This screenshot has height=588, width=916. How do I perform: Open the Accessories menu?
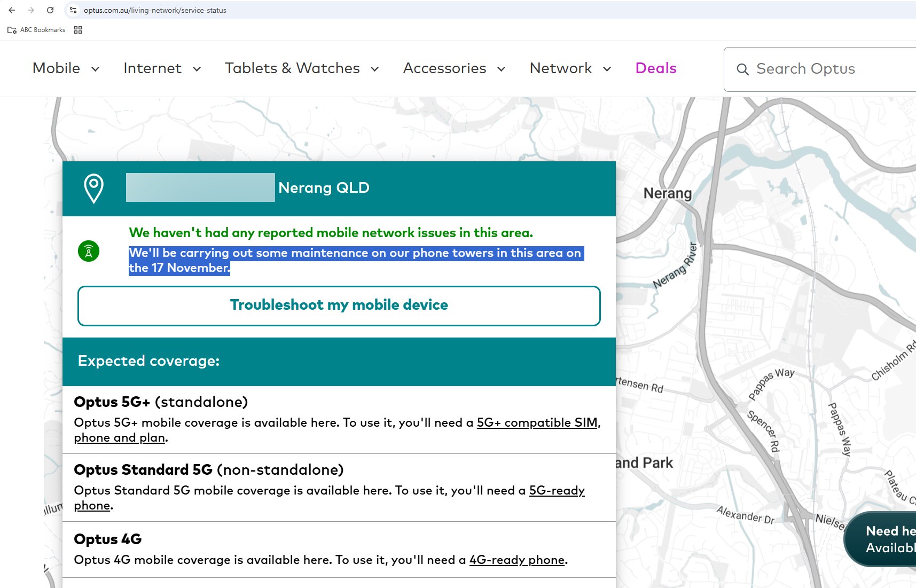click(x=453, y=68)
